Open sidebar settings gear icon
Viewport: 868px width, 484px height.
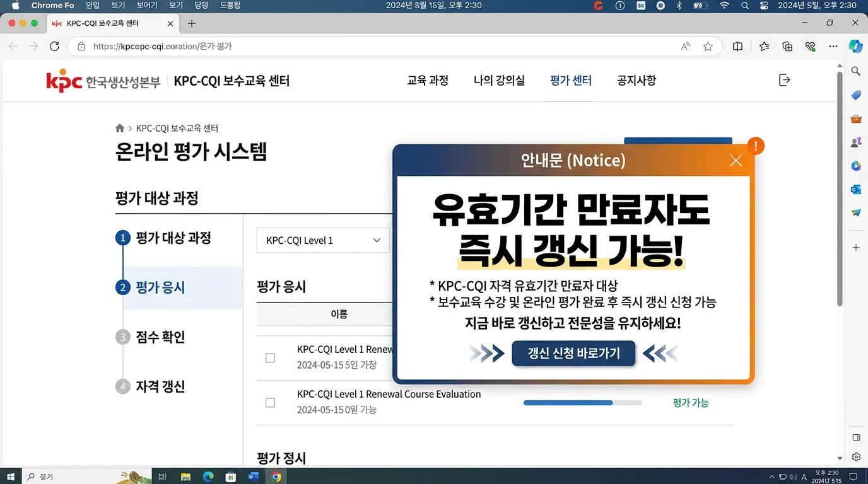(856, 457)
